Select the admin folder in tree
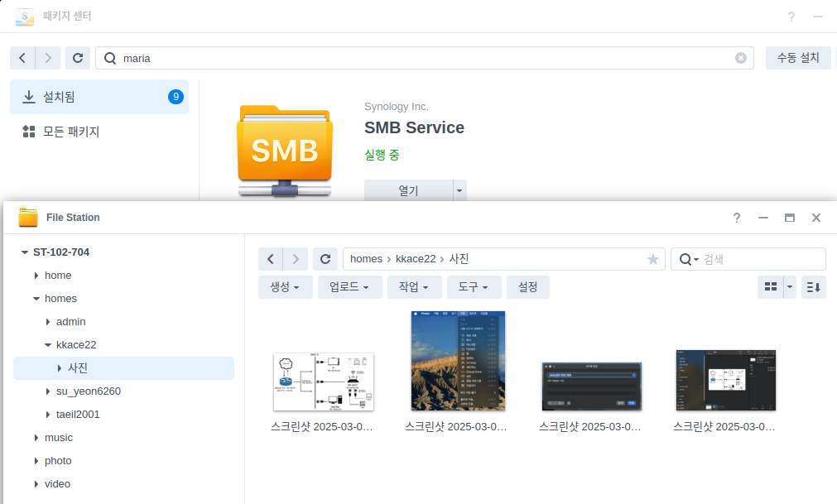 (x=70, y=322)
